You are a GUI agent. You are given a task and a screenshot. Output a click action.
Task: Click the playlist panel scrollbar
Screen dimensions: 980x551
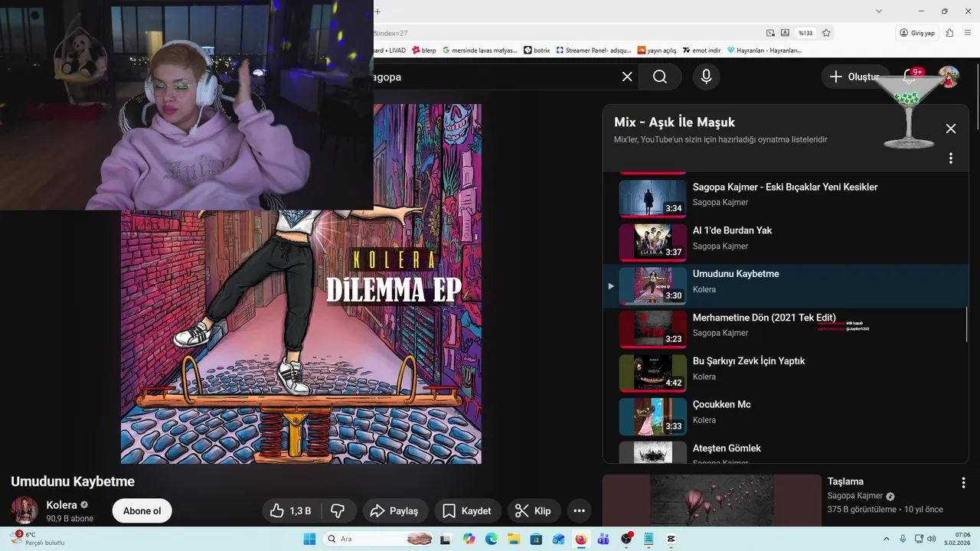[966, 324]
